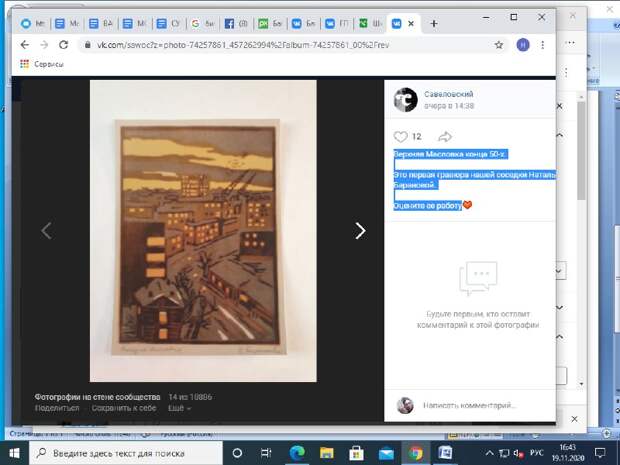Open Microsoft Store from the taskbar

tap(356, 453)
